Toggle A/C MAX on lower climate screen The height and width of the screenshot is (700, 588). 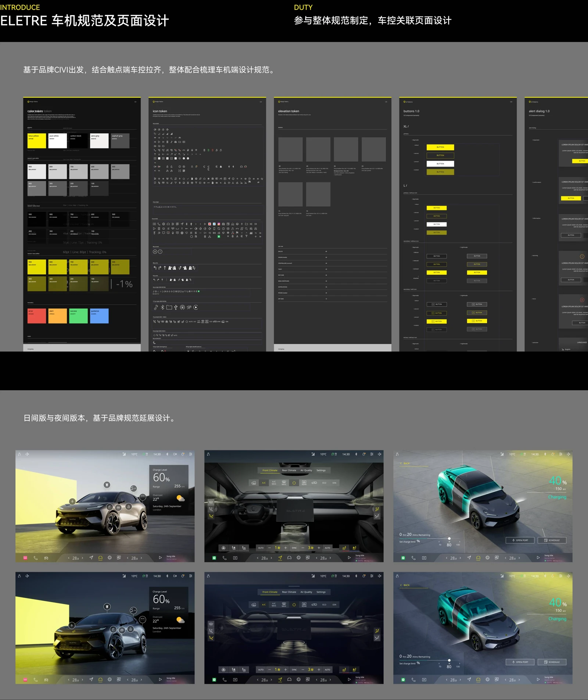tap(274, 604)
